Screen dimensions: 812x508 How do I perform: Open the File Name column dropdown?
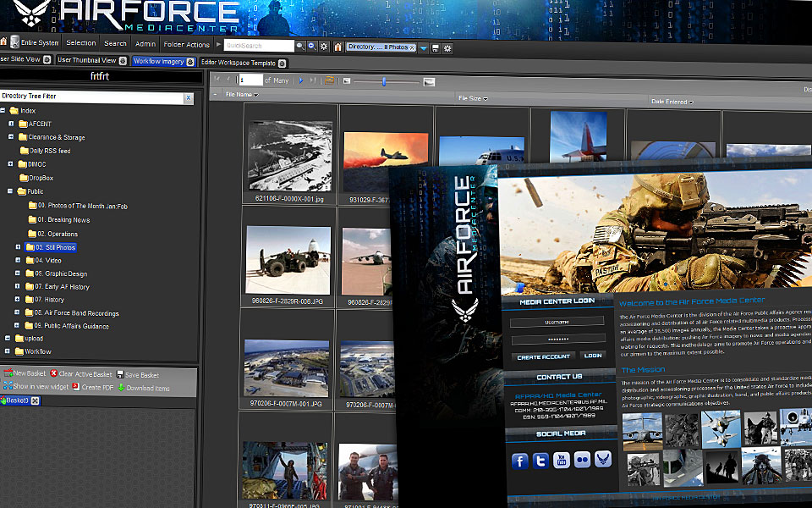point(255,95)
